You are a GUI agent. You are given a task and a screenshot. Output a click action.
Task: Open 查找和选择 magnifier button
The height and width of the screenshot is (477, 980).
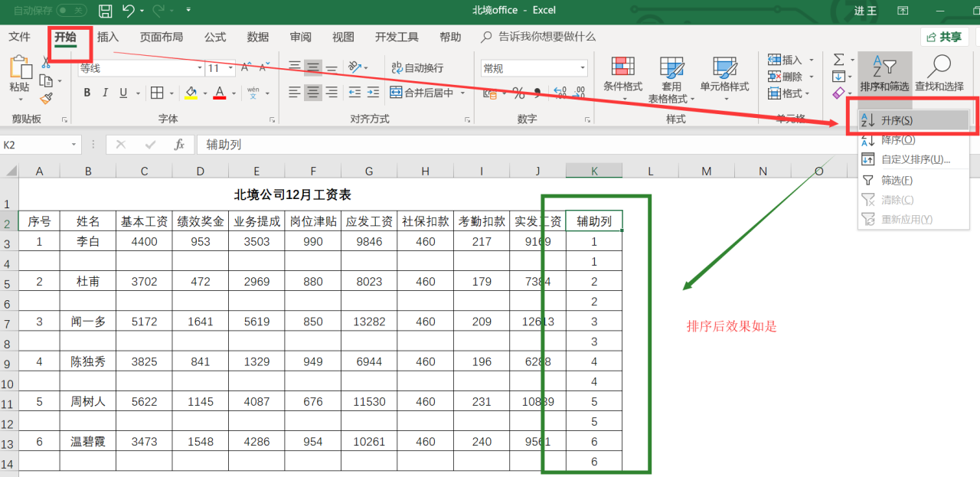tap(939, 74)
